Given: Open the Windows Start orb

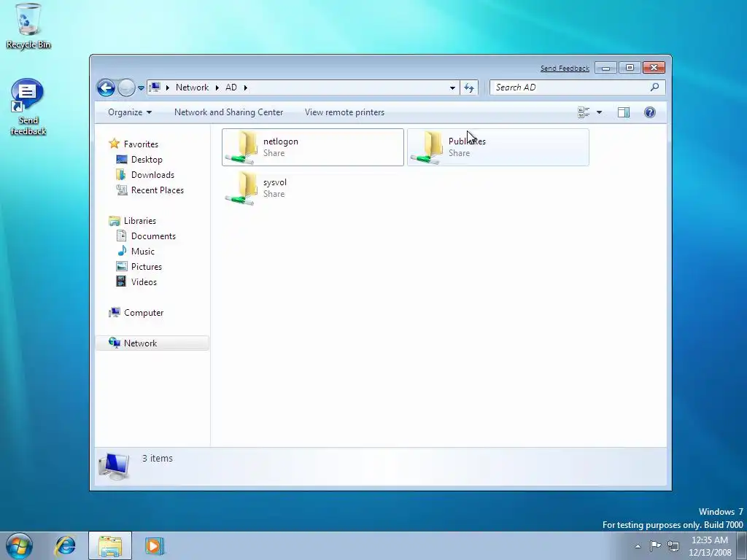Looking at the screenshot, I should (x=20, y=546).
